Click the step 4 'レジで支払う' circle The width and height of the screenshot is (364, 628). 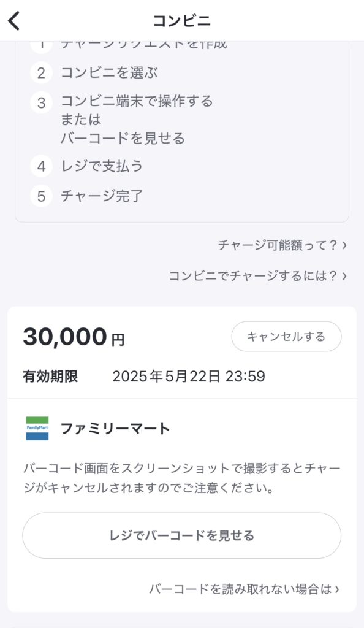[40, 166]
